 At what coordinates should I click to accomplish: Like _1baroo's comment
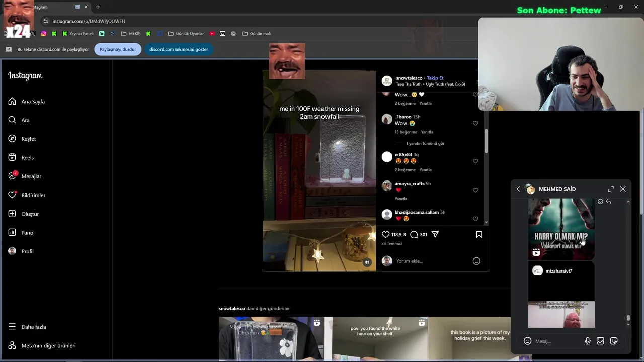point(475,124)
